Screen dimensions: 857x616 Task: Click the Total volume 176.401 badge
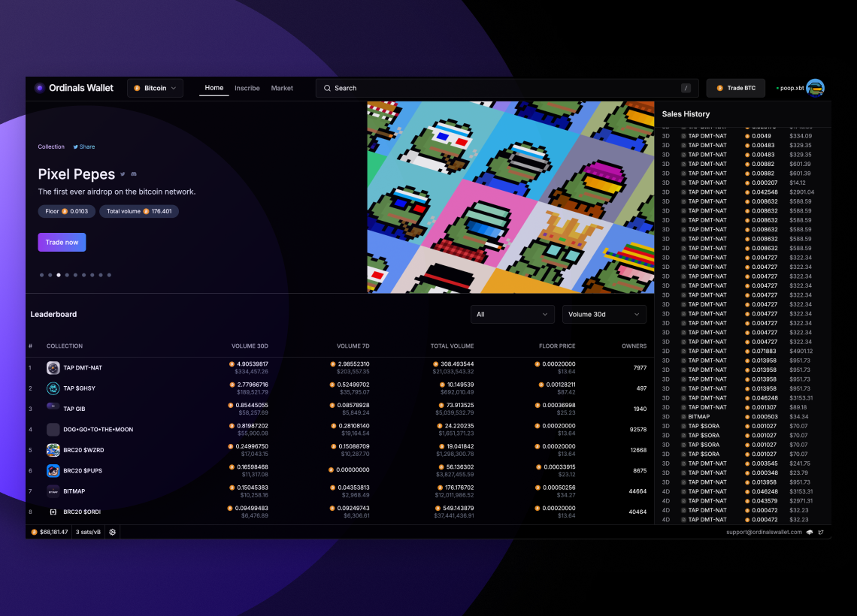point(139,211)
